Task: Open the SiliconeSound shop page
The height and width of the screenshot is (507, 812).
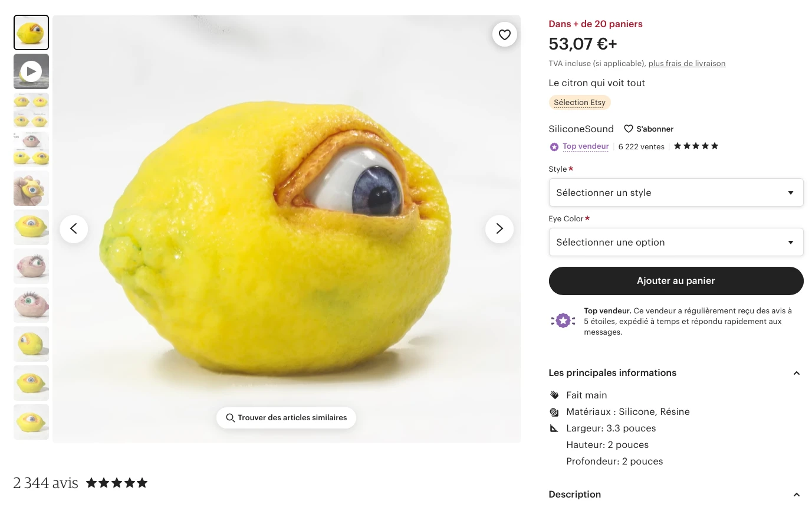Action: 581,129
